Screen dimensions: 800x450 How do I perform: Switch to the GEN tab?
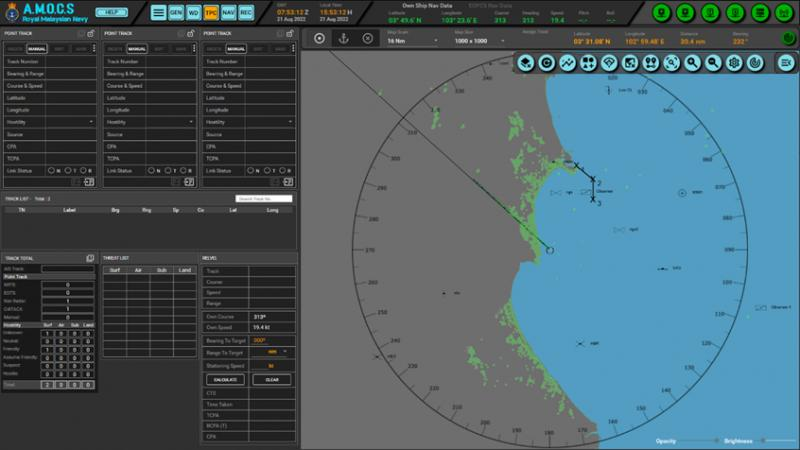click(x=175, y=13)
